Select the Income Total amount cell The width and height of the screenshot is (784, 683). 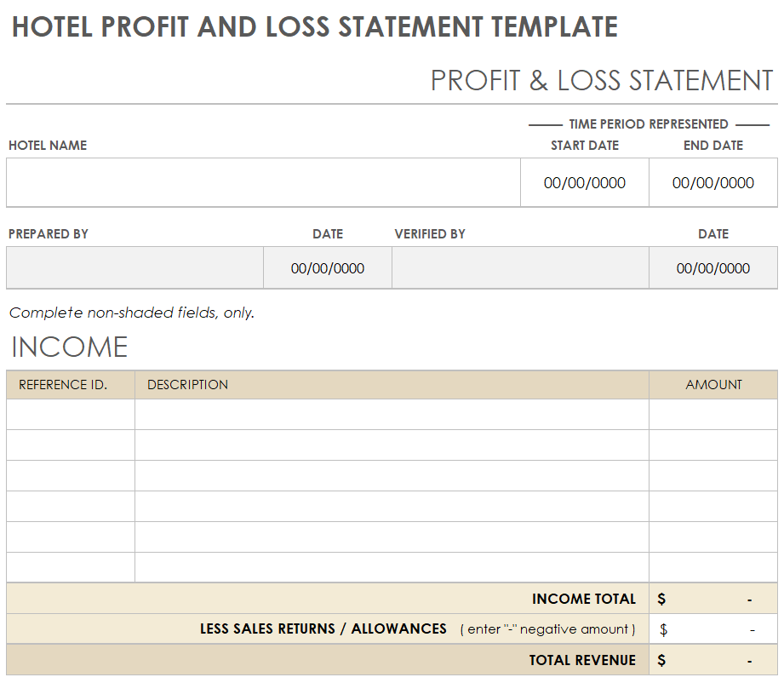713,599
